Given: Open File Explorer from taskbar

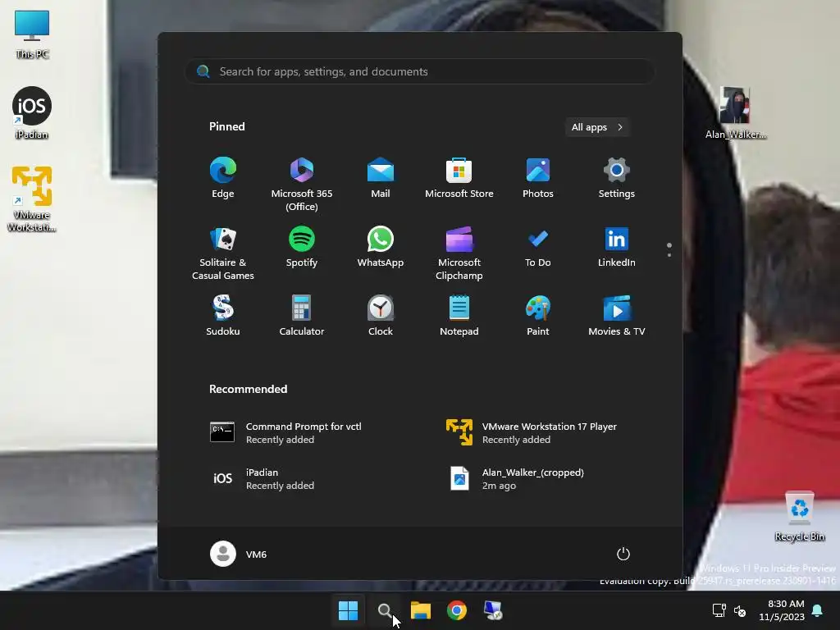Looking at the screenshot, I should (421, 610).
